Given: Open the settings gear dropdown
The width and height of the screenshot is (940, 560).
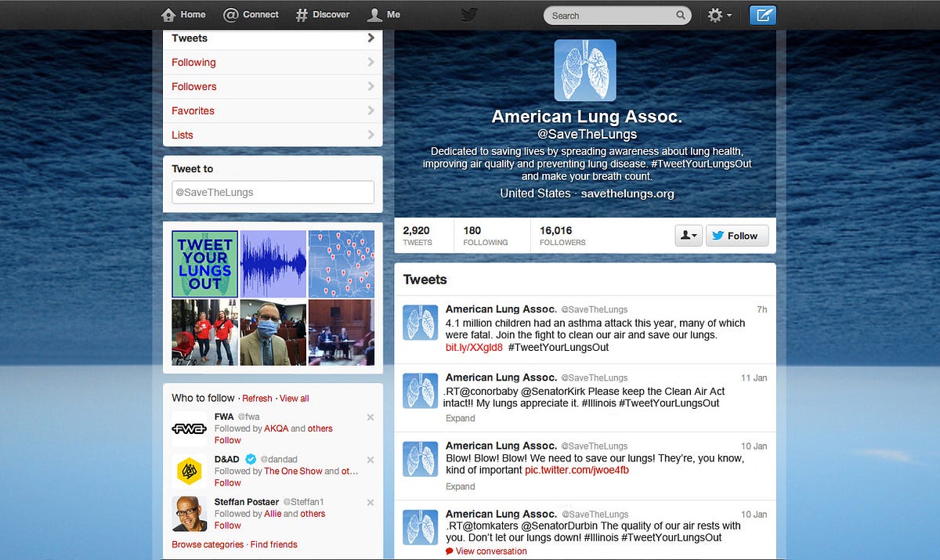Looking at the screenshot, I should (x=719, y=15).
